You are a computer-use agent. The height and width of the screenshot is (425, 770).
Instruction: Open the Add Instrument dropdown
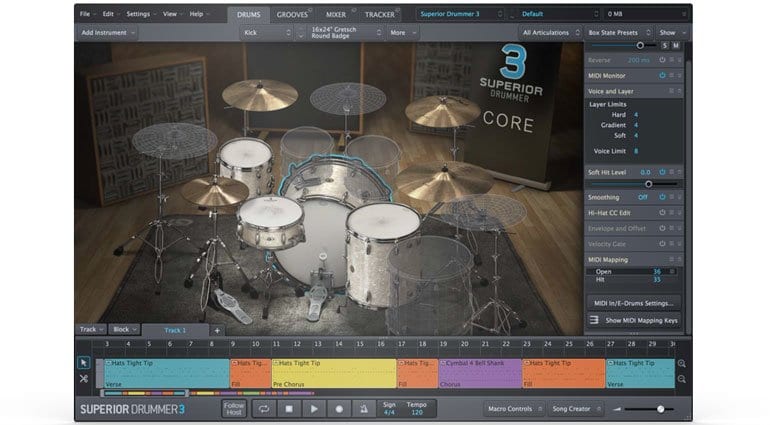coord(107,32)
